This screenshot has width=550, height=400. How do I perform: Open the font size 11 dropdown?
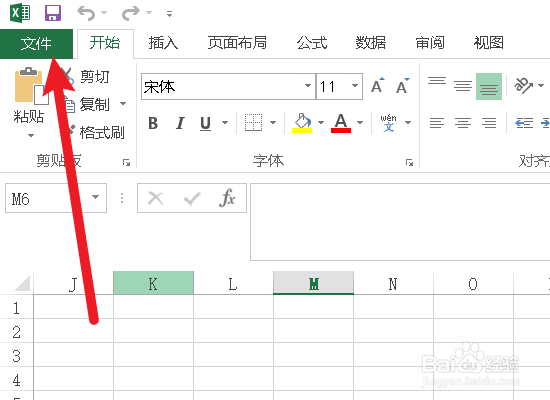point(355,86)
